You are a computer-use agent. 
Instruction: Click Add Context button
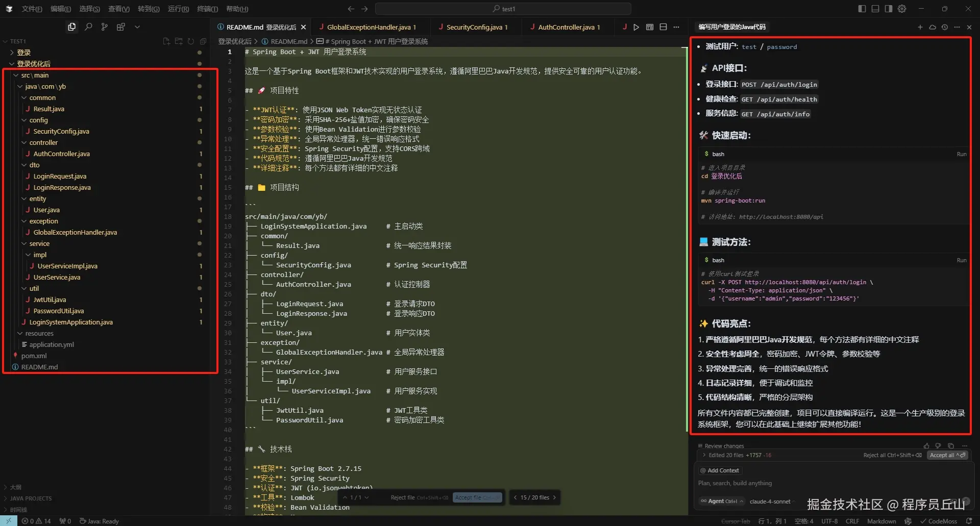coord(720,470)
